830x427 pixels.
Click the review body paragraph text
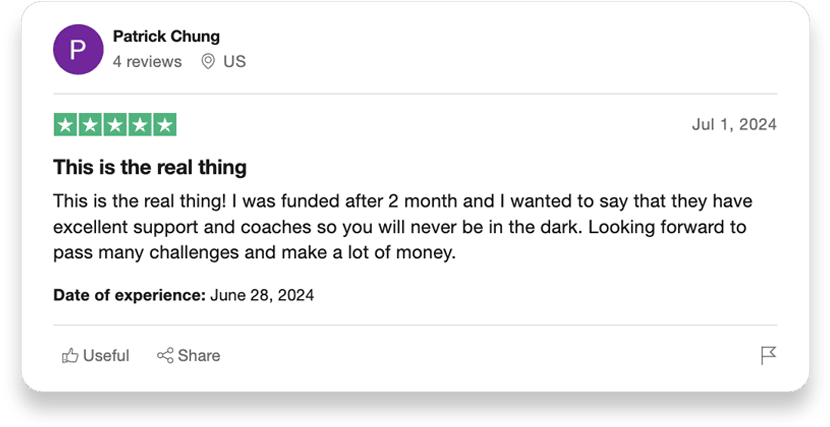400,226
